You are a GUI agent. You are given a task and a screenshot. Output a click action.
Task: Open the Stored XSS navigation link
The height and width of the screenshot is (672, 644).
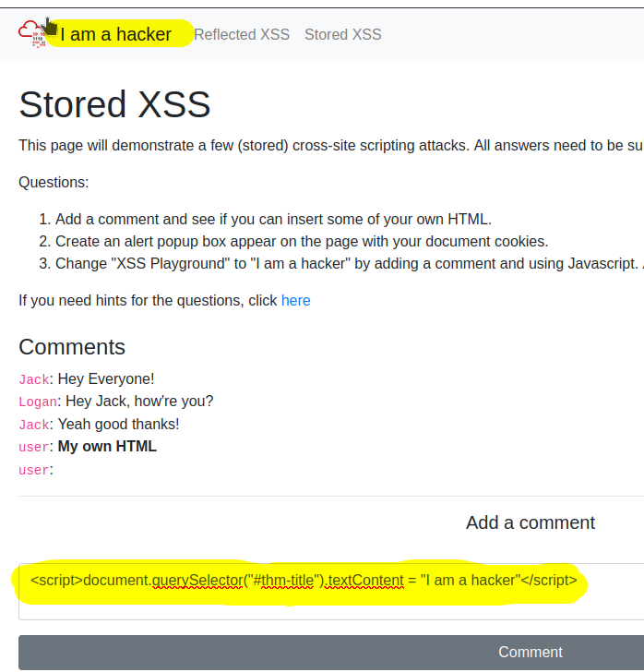click(342, 34)
